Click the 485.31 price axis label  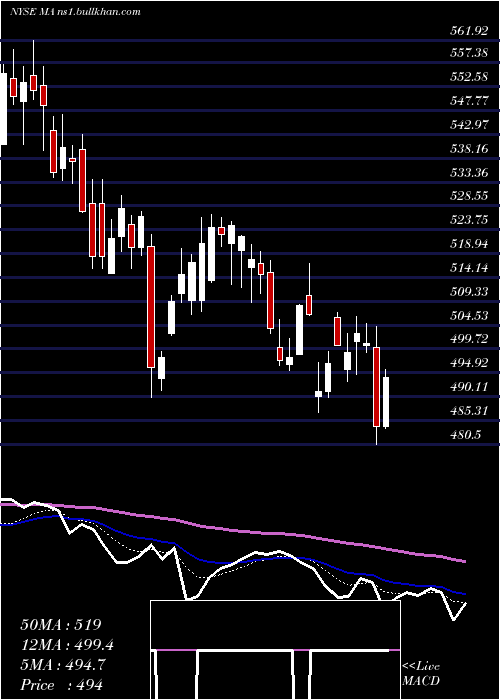point(468,411)
